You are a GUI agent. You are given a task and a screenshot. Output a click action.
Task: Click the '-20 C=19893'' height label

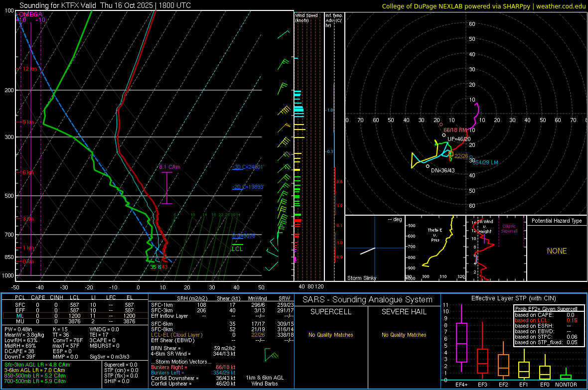[x=248, y=187]
